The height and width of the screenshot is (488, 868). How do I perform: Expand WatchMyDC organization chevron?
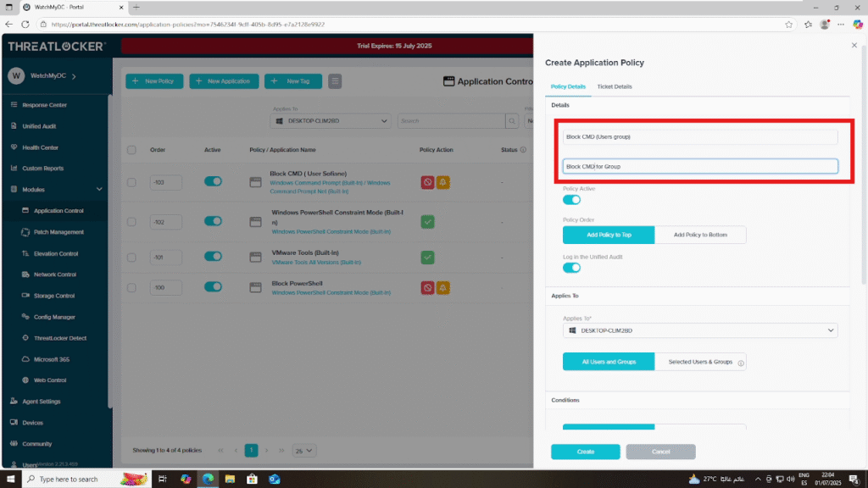coord(75,75)
